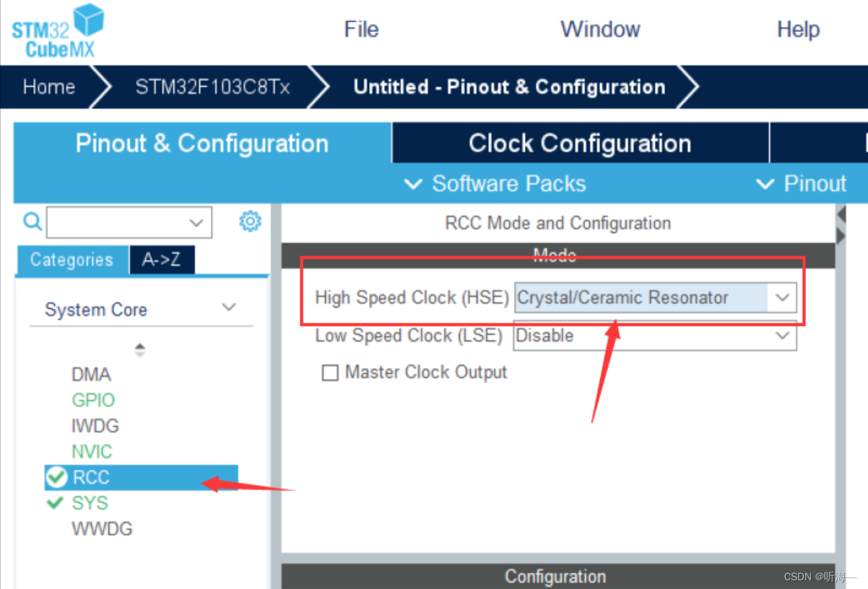Image resolution: width=868 pixels, height=589 pixels.
Task: Collapse the System Core category
Action: pyautogui.click(x=229, y=307)
